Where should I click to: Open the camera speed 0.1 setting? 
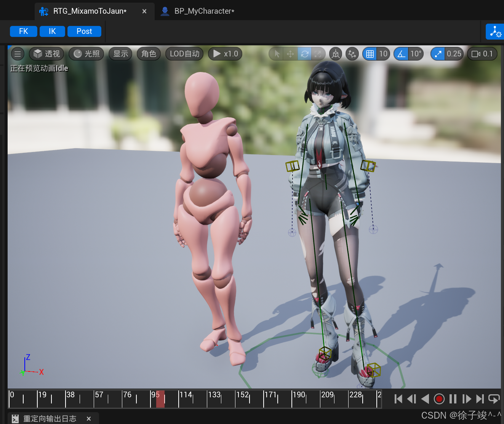pyautogui.click(x=482, y=54)
